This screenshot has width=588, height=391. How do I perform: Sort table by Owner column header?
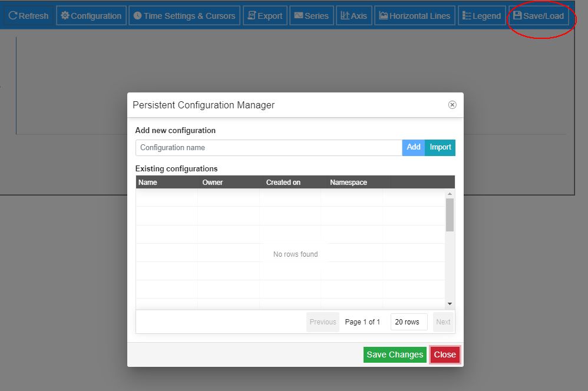pyautogui.click(x=213, y=183)
